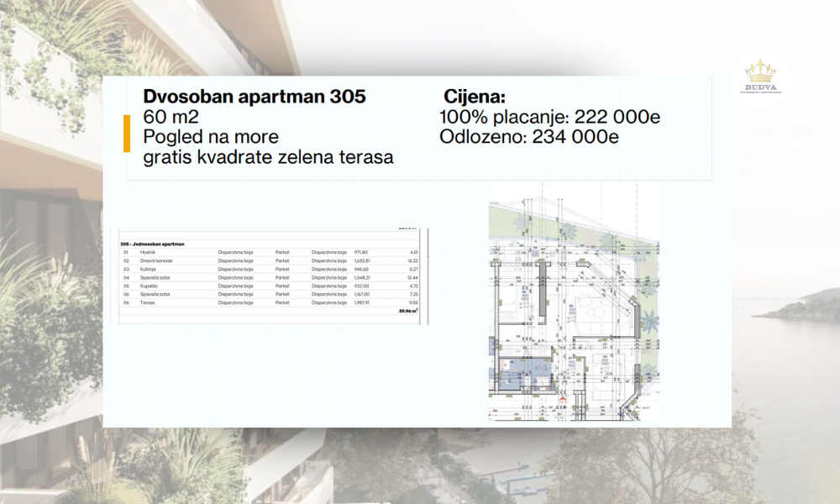Click the '60 m2' area text
The height and width of the screenshot is (504, 840).
[171, 117]
